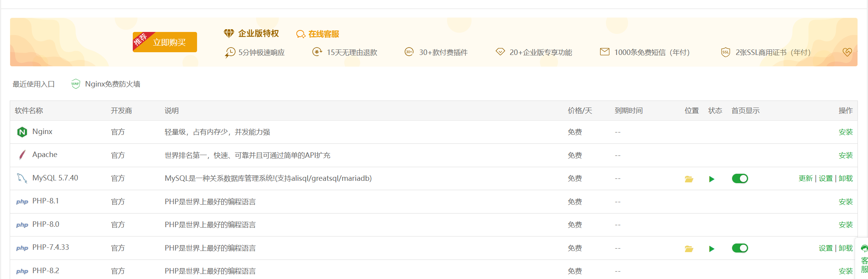Click the 2张SSL商用证书 shield icon
Image resolution: width=868 pixels, height=279 pixels.
tap(725, 52)
